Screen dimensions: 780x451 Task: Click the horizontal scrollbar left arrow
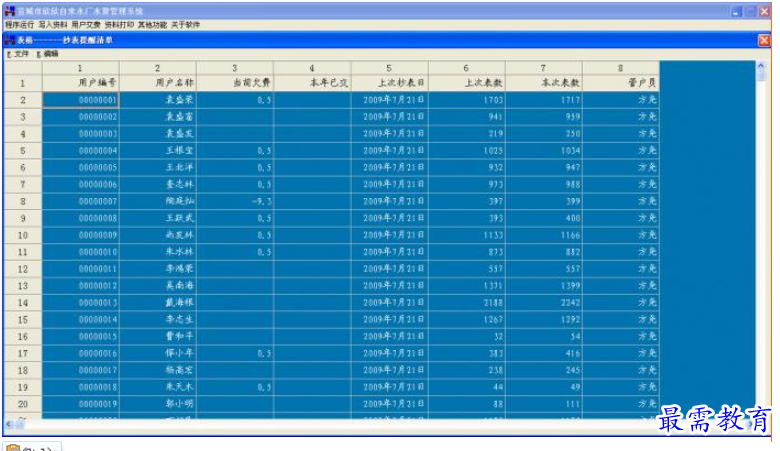9,424
